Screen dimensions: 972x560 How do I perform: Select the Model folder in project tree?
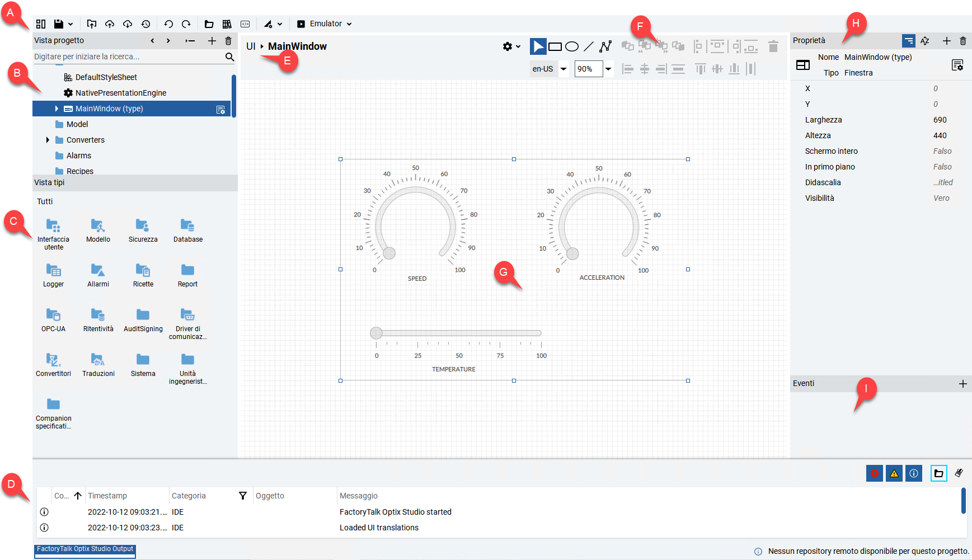(x=77, y=124)
